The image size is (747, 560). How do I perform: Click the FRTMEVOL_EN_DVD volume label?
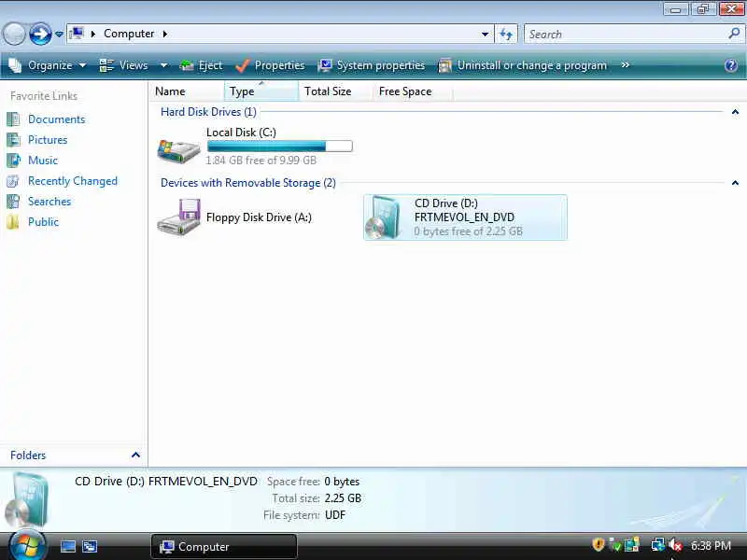[464, 217]
